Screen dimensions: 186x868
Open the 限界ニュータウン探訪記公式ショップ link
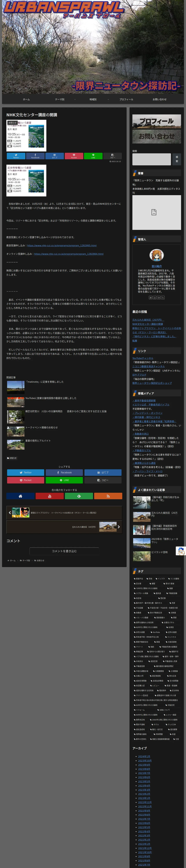(152, 383)
